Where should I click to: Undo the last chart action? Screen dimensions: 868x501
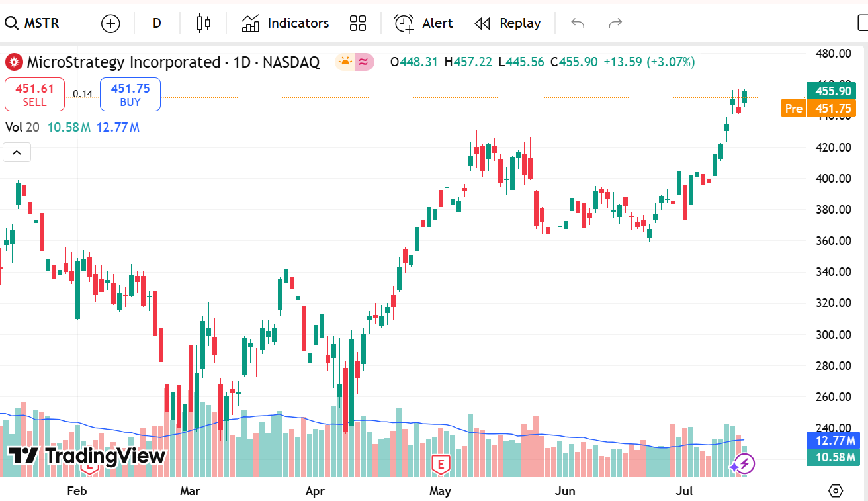[578, 23]
